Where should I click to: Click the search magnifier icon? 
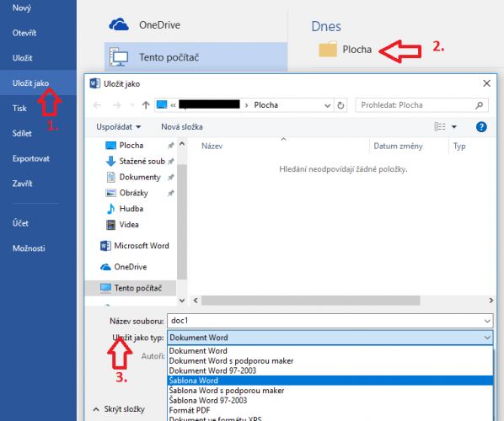pos(479,105)
